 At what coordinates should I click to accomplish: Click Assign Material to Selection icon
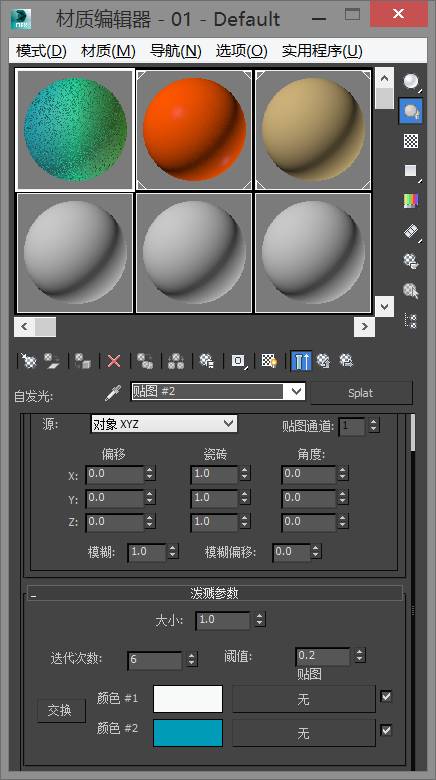(83, 361)
